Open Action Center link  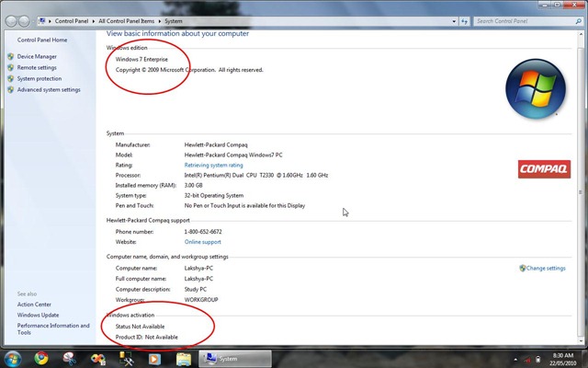coord(34,305)
